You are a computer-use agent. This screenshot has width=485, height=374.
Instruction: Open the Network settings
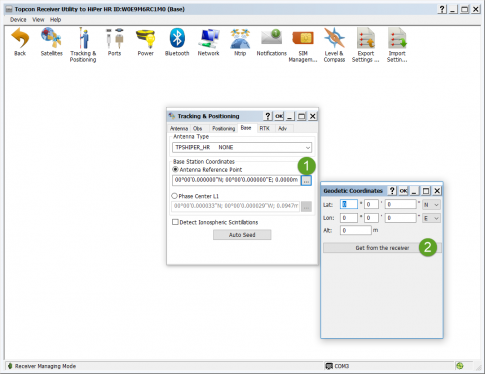pyautogui.click(x=208, y=42)
